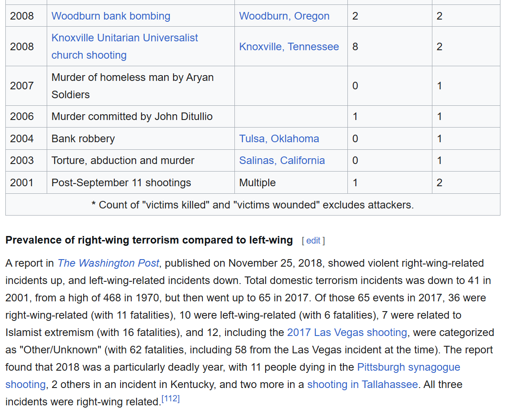Click the Multiple location cell

point(258,183)
